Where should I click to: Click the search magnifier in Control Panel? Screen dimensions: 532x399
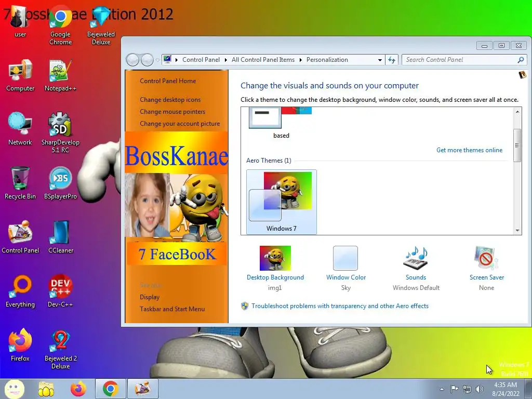[x=521, y=60]
